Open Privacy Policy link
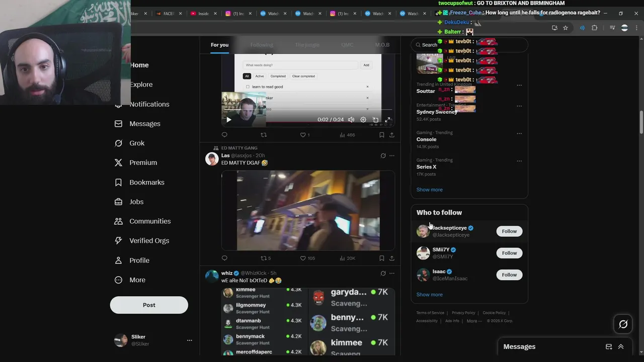Viewport: 644px width, 362px height. (463, 313)
